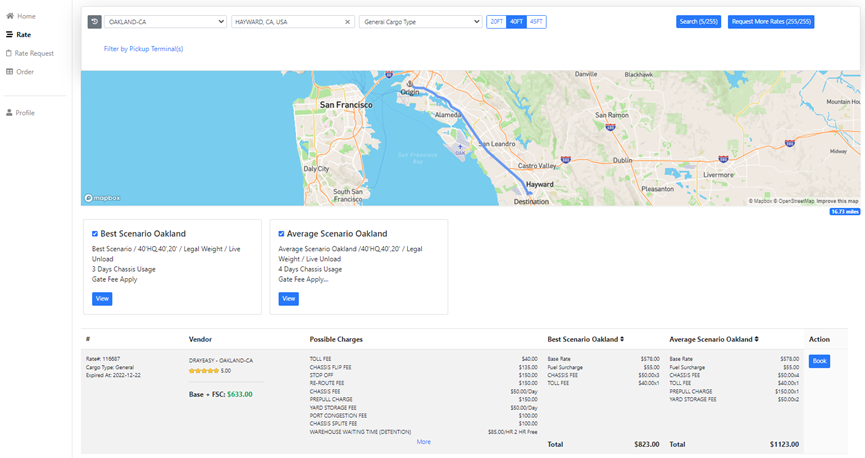Sort by Best Scenario Oakland arrows
The width and height of the screenshot is (865, 458).
coord(624,339)
